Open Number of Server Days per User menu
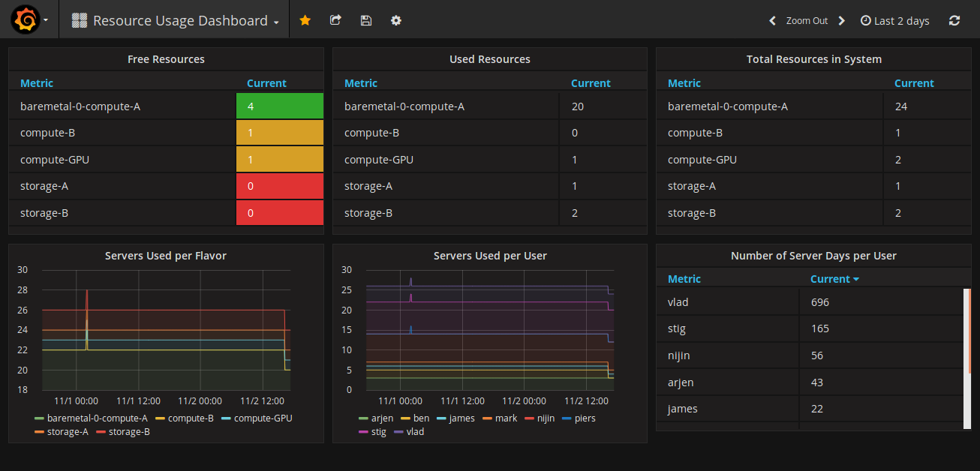Screen dimensions: 980x471 (x=814, y=256)
